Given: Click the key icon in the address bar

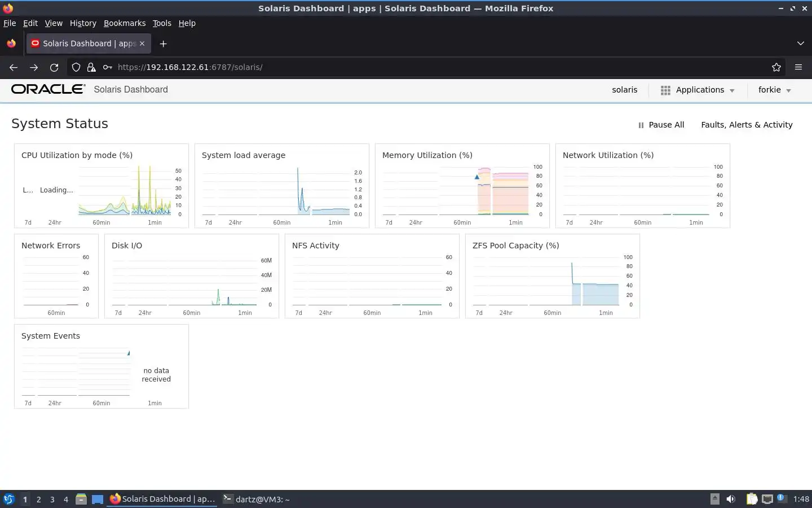Looking at the screenshot, I should [107, 67].
